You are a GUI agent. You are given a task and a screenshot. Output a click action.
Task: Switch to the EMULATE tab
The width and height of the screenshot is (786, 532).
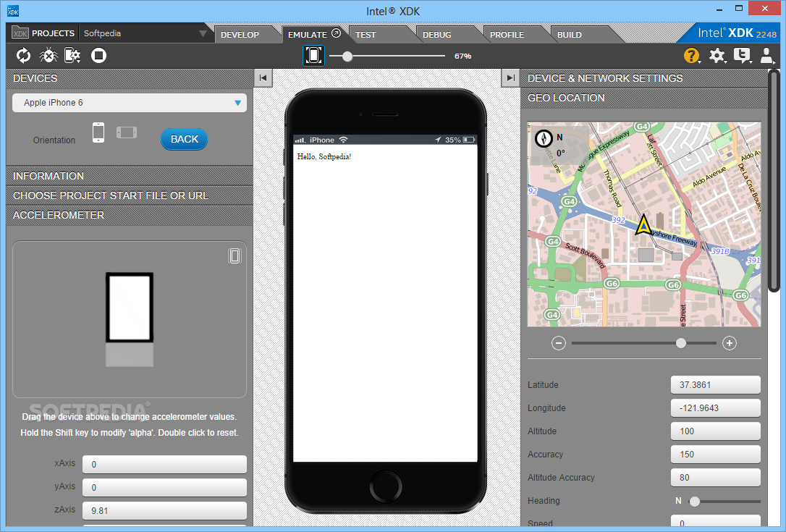click(308, 35)
